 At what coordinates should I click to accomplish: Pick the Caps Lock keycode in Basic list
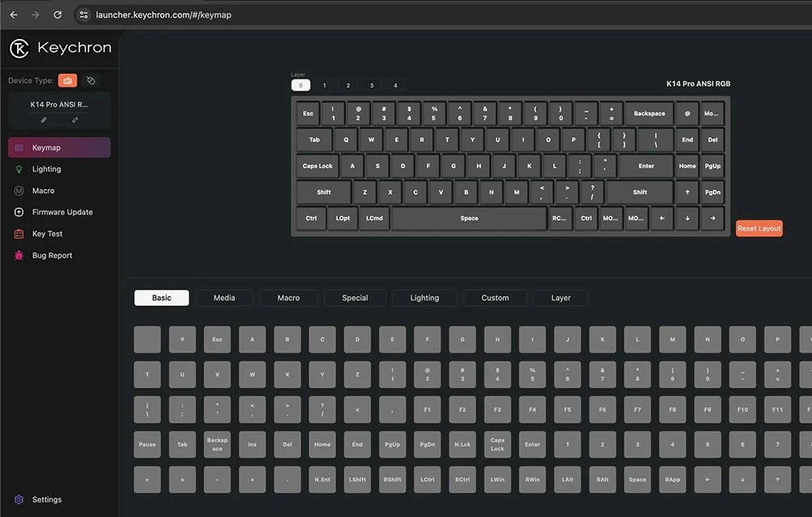point(497,445)
